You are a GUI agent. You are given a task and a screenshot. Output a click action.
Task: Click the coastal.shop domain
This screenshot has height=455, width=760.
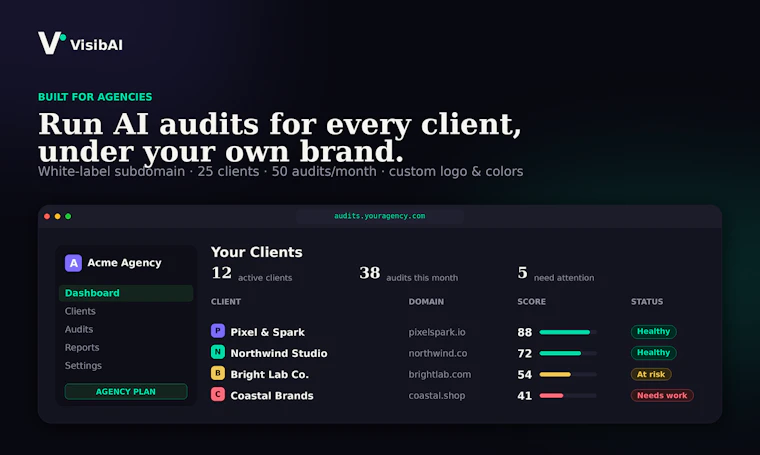pos(437,396)
